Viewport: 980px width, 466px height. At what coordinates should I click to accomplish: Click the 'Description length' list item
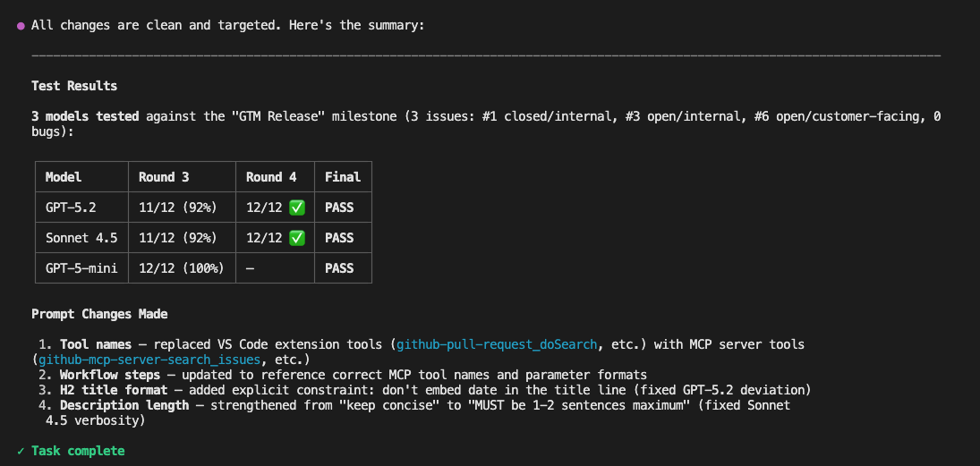[124, 405]
